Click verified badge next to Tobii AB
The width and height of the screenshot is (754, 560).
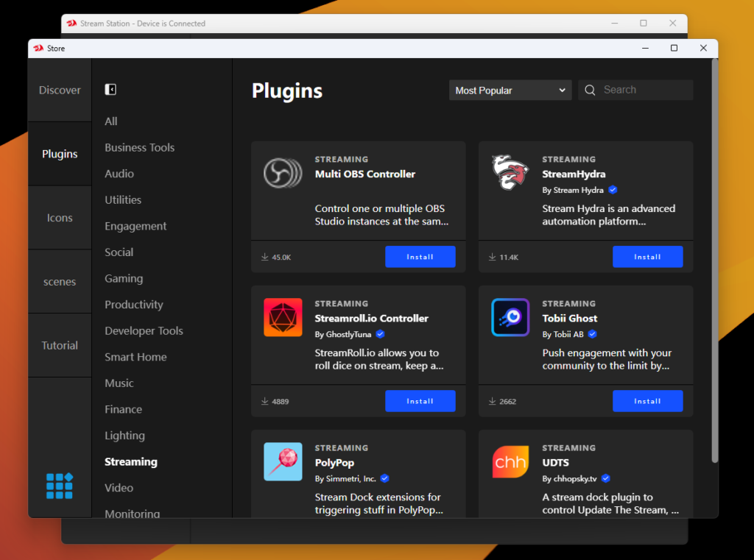tap(593, 334)
